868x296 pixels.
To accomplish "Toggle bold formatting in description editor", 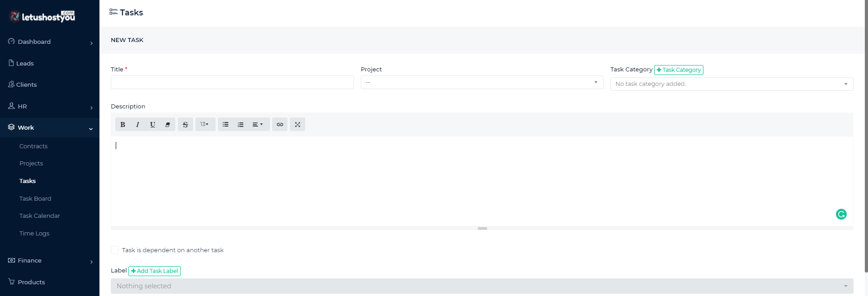I will pos(123,124).
